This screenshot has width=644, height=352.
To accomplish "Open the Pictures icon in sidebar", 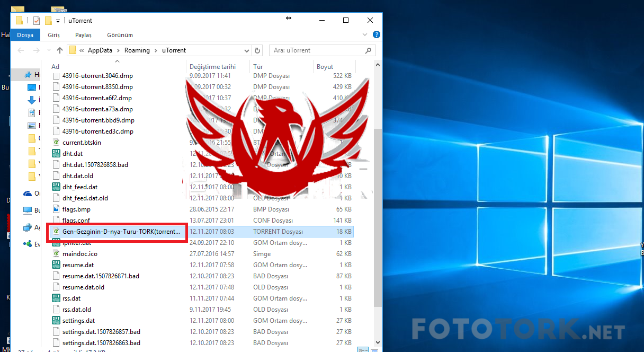I will 31,125.
